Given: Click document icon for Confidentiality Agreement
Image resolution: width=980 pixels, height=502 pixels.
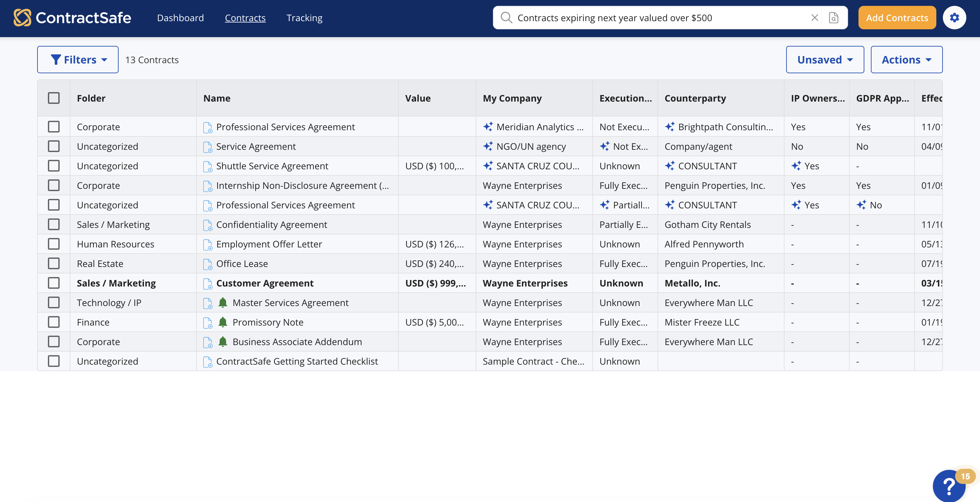Looking at the screenshot, I should [207, 225].
